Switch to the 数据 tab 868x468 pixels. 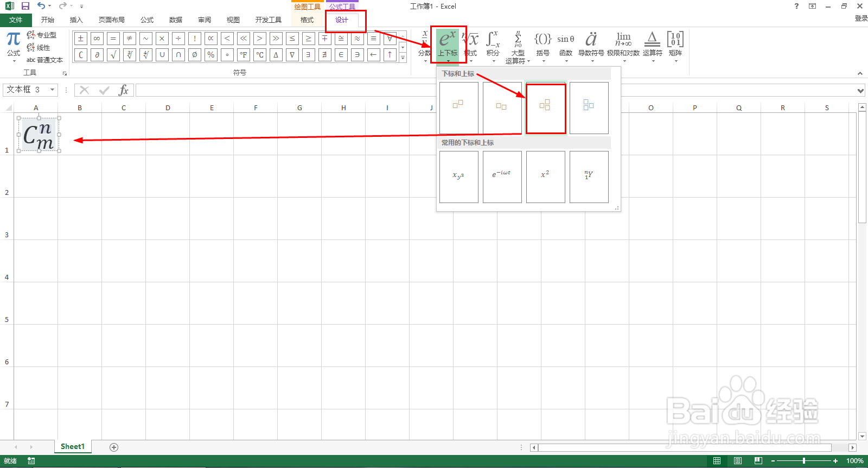point(176,20)
